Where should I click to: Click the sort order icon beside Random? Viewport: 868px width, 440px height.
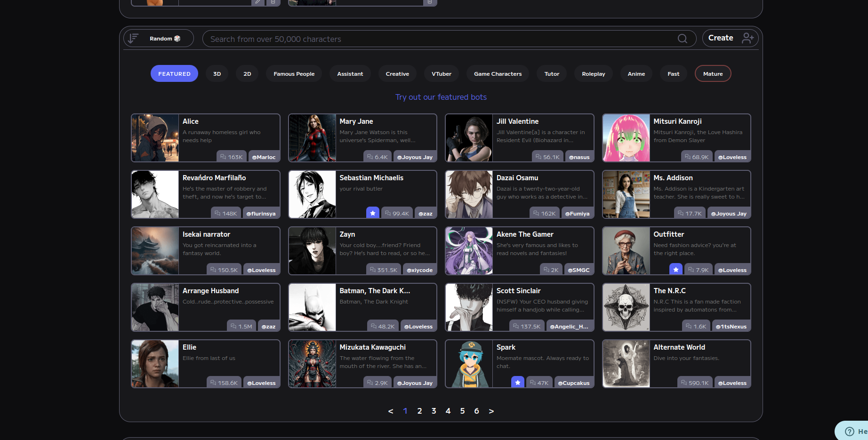click(x=134, y=38)
